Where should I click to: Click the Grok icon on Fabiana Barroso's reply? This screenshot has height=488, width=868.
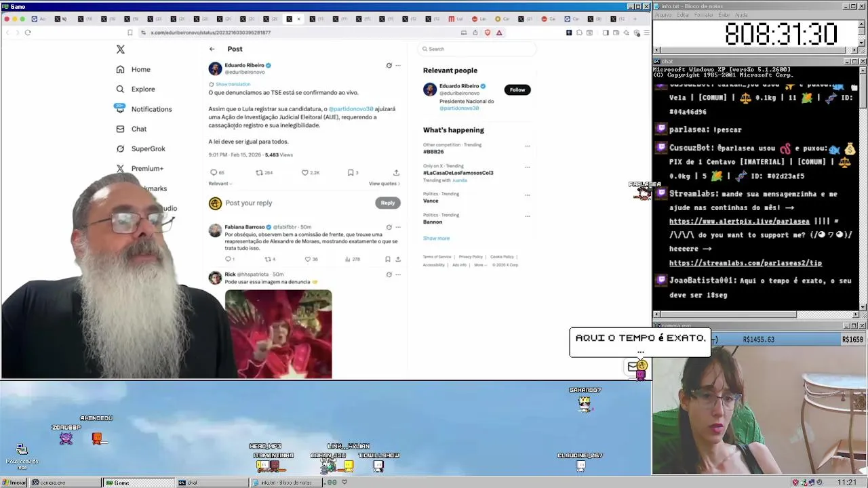(x=389, y=227)
